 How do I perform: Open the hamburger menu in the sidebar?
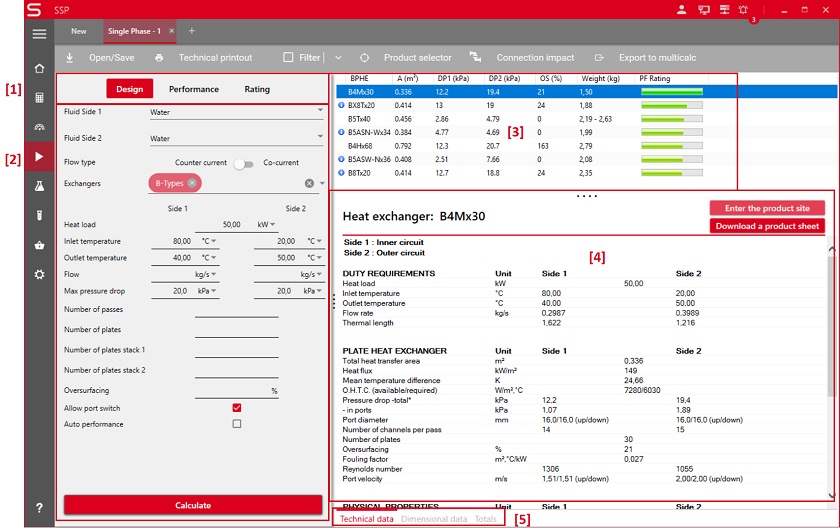[x=39, y=34]
